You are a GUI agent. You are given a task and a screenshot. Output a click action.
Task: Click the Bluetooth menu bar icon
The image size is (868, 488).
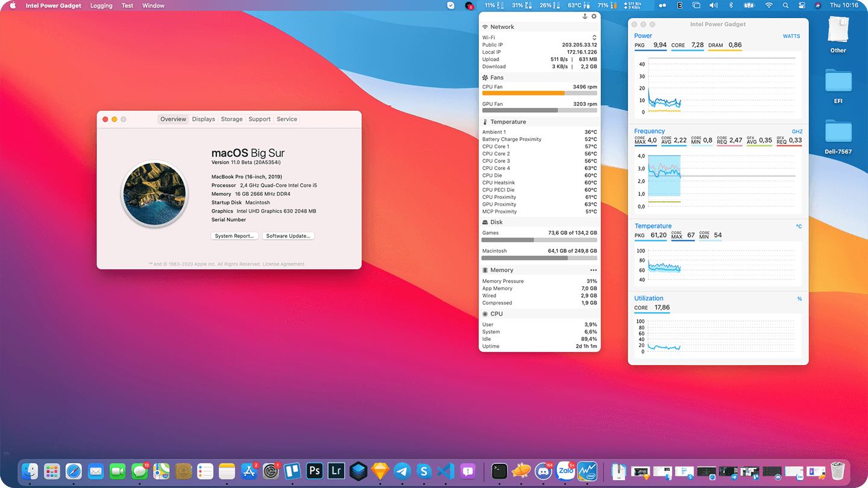(x=732, y=5)
